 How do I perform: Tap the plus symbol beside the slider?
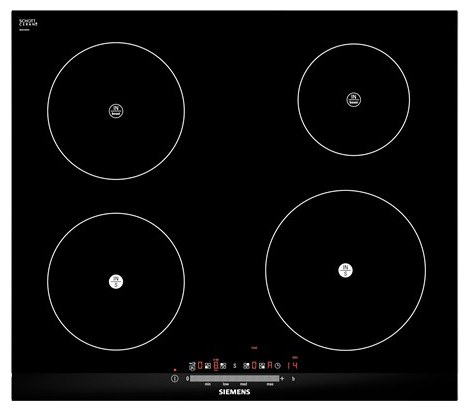point(282,378)
